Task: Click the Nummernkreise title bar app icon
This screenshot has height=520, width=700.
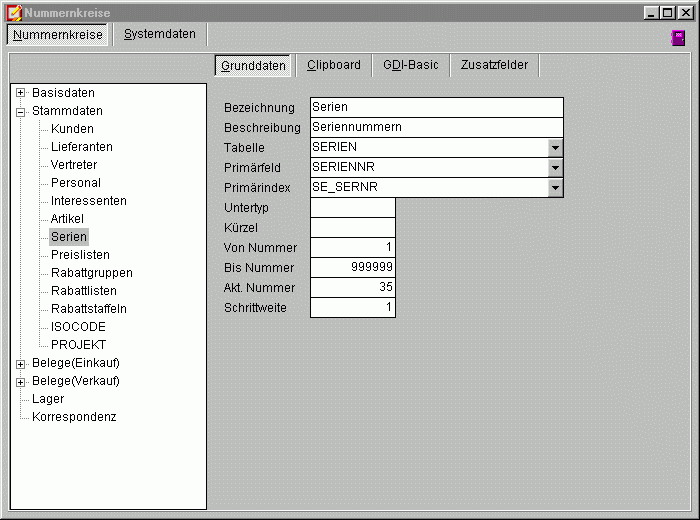Action: [x=14, y=13]
